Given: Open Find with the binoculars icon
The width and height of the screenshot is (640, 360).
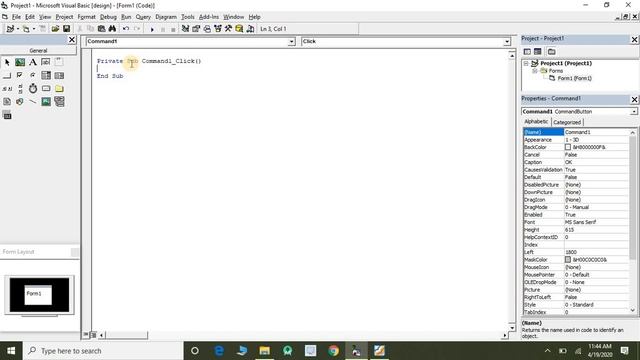Looking at the screenshot, I should pos(112,29).
